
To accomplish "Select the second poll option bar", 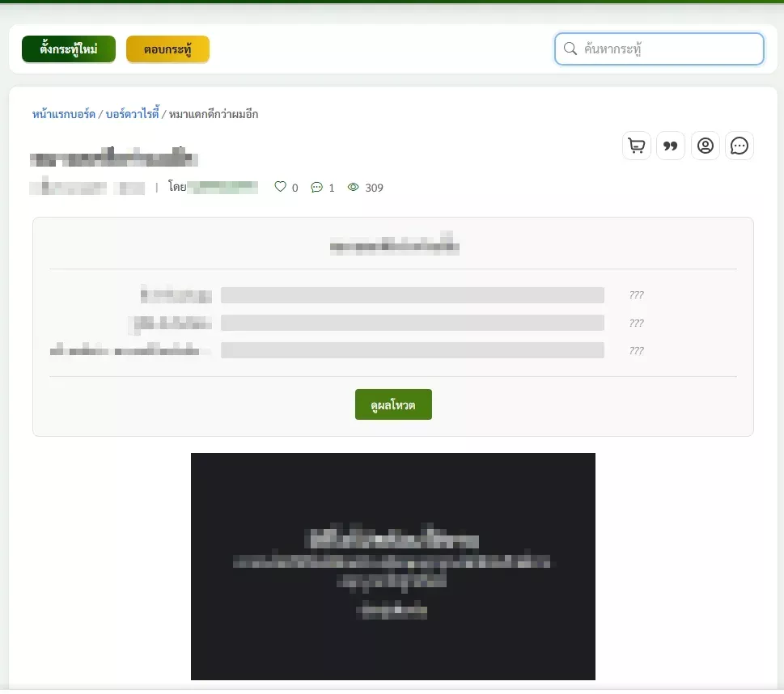I will [x=412, y=323].
